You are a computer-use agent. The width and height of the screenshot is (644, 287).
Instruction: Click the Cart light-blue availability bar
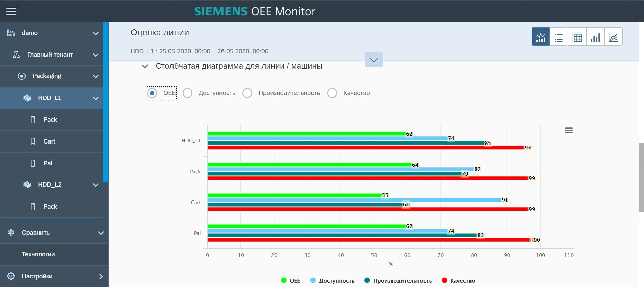[x=354, y=200]
